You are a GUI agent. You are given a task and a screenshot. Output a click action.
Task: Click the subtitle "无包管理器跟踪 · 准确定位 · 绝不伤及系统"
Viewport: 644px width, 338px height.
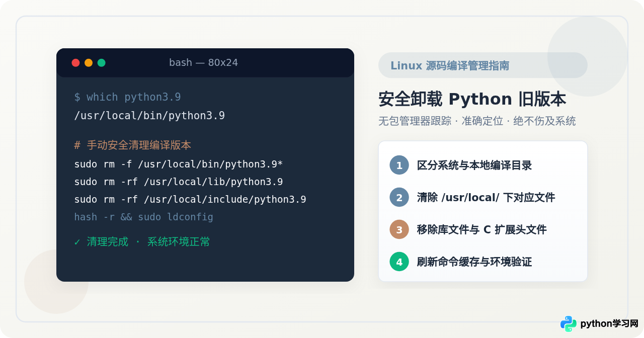click(x=477, y=121)
